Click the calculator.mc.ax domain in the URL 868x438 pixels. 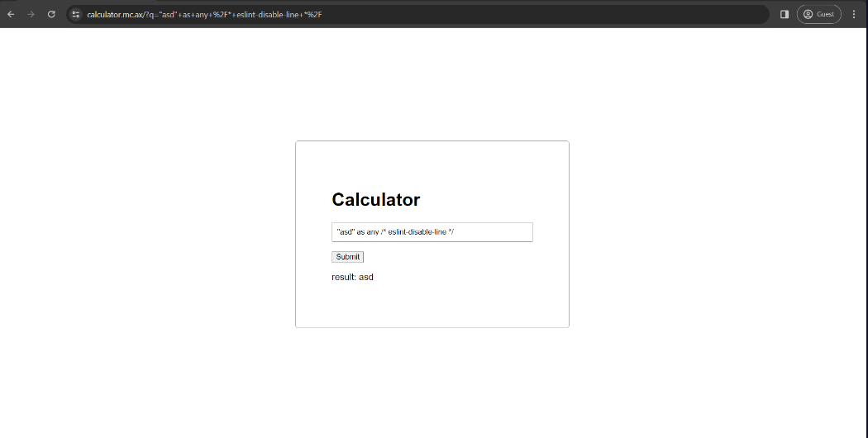click(114, 14)
